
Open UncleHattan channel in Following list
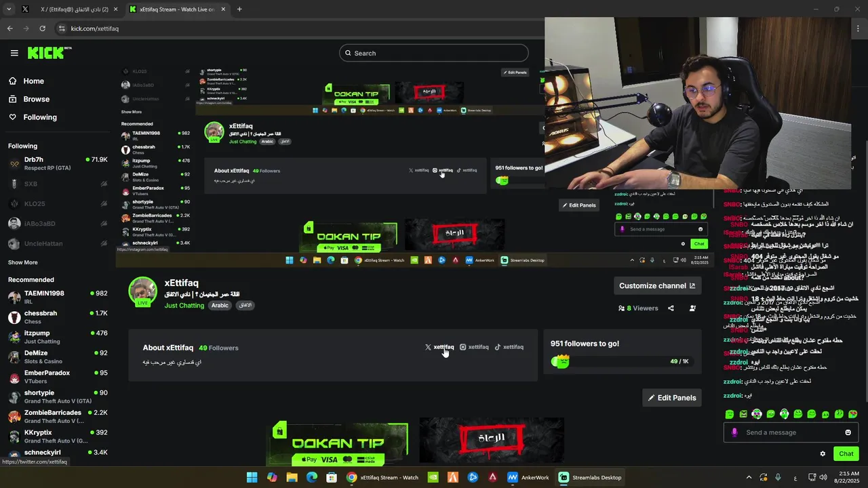pos(58,243)
